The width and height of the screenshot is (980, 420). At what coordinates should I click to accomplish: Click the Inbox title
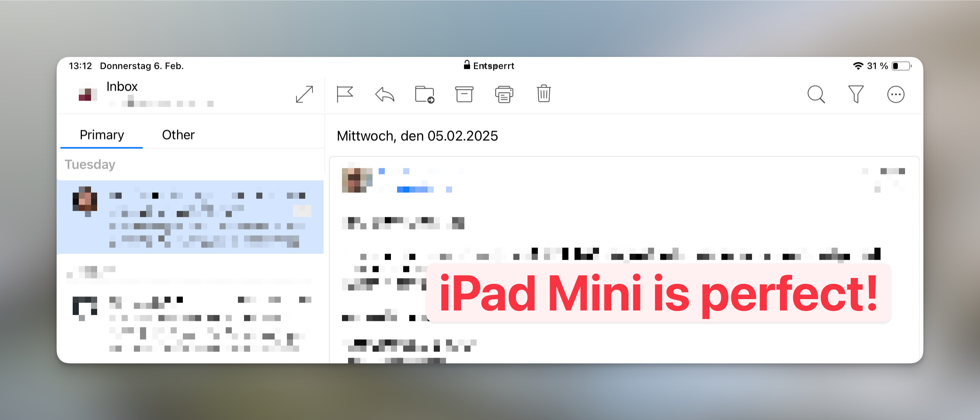[x=122, y=86]
